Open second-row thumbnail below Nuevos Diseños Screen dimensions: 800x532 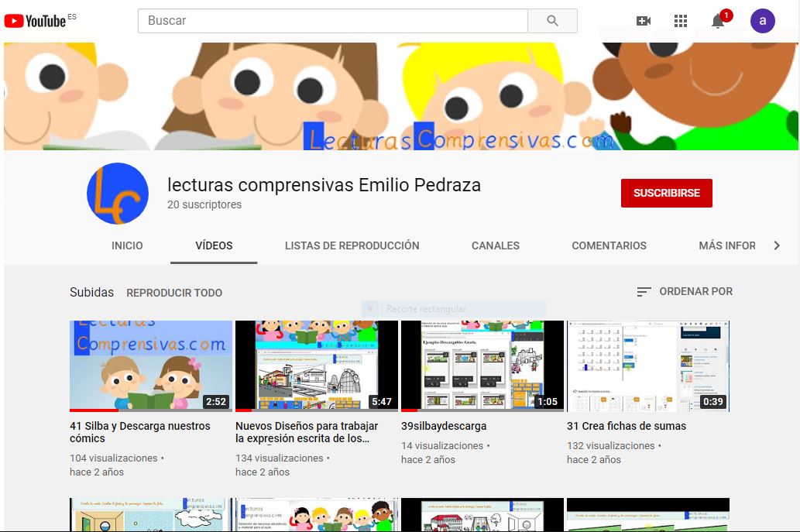tap(316, 515)
